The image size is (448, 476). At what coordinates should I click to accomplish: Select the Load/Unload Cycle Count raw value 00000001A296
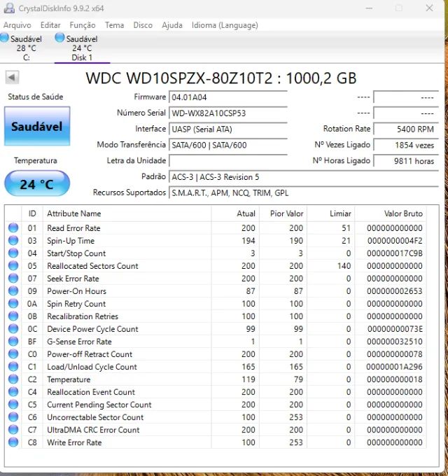(394, 367)
